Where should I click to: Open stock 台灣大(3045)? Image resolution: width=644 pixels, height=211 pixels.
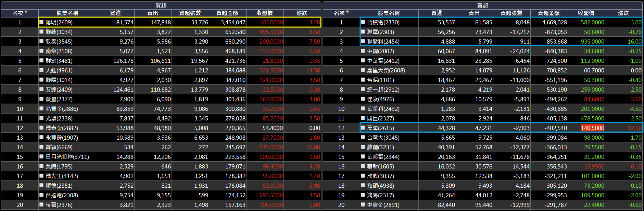(383, 137)
